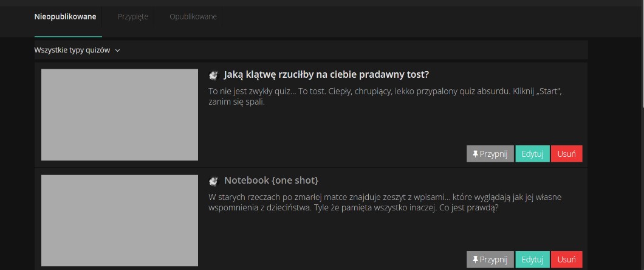Edit the Notebook {one shot} quiz with Edytuj
Viewport: 644px width, 270px height.
tap(532, 260)
